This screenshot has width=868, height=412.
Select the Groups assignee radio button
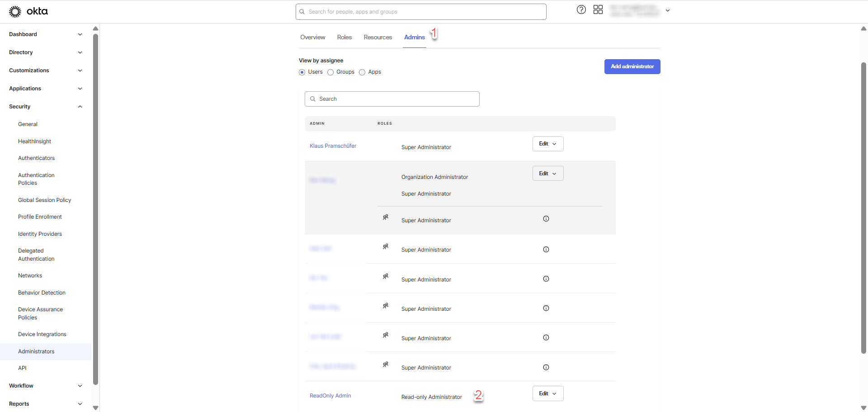330,72
